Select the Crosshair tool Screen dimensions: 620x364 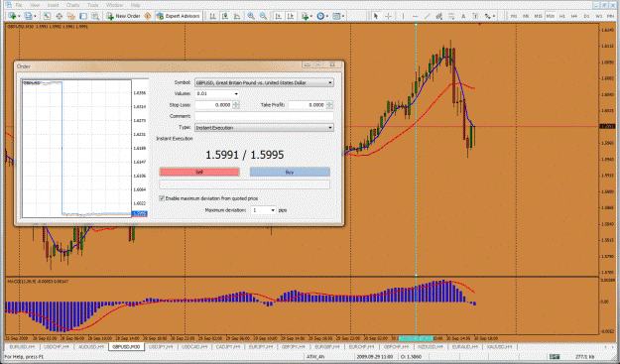click(388, 16)
